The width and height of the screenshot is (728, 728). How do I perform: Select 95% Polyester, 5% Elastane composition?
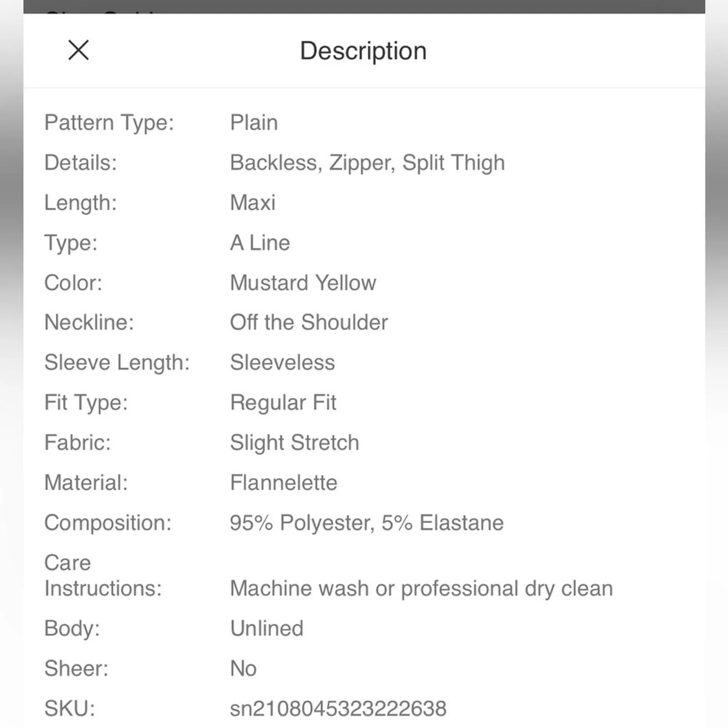click(x=367, y=523)
